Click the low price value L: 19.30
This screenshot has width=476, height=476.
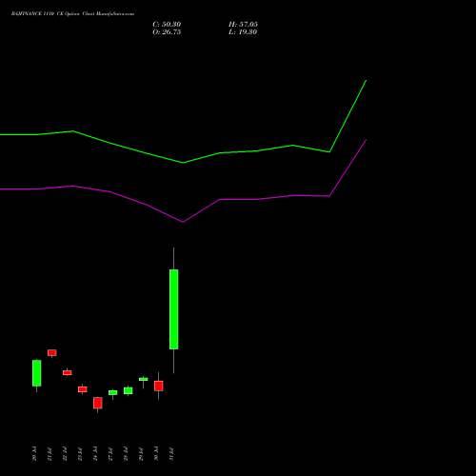tap(243, 32)
